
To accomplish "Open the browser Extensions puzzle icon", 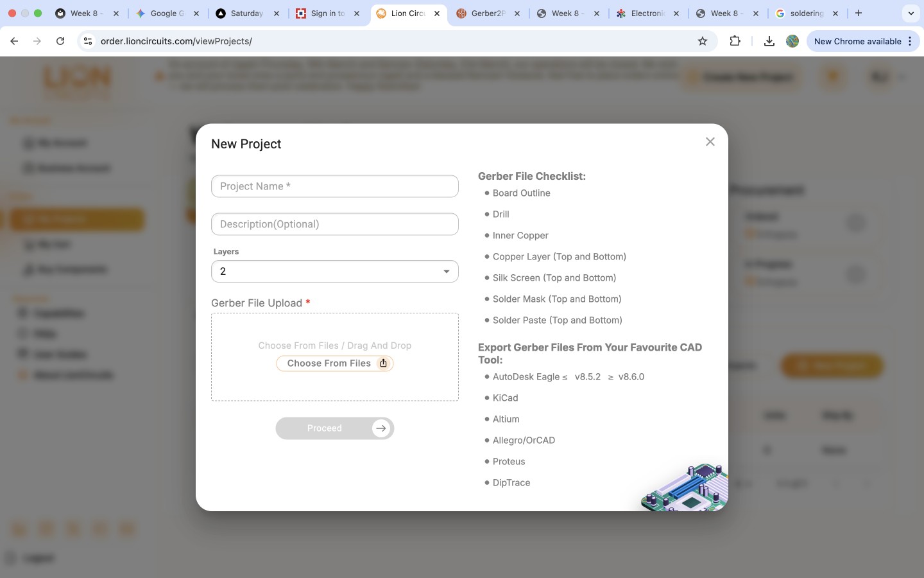I will 735,41.
